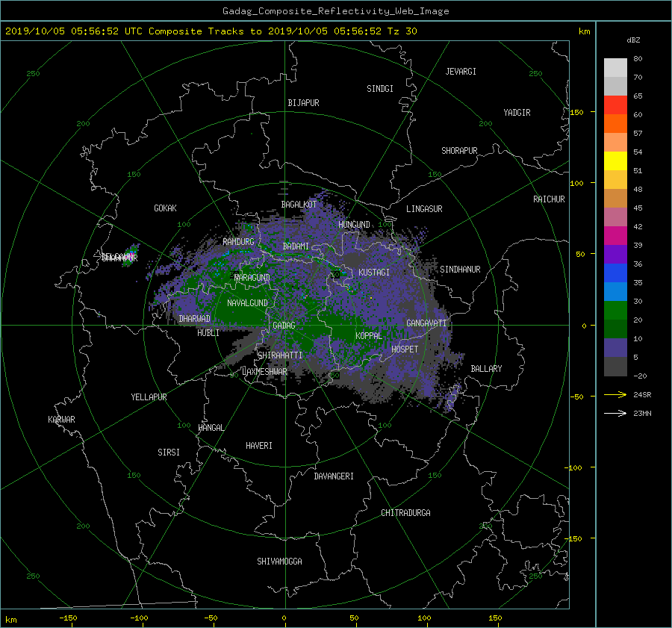Select the SIRSI label

point(169,453)
